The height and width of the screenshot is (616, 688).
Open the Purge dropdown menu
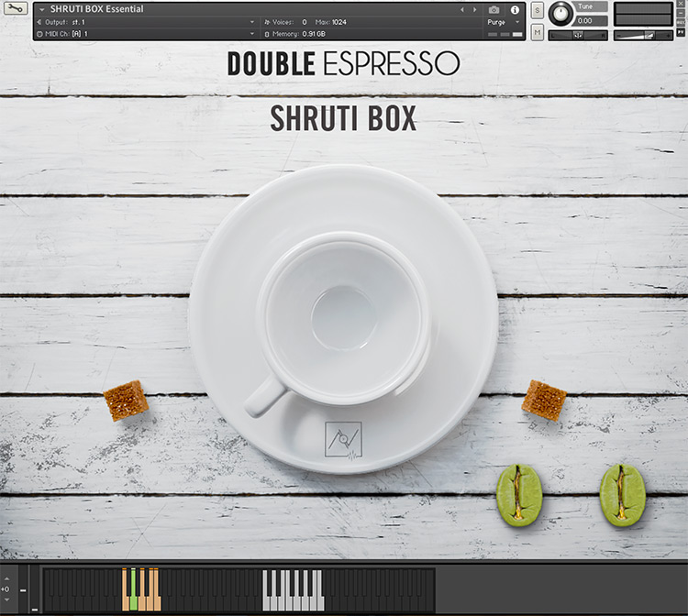point(517,22)
